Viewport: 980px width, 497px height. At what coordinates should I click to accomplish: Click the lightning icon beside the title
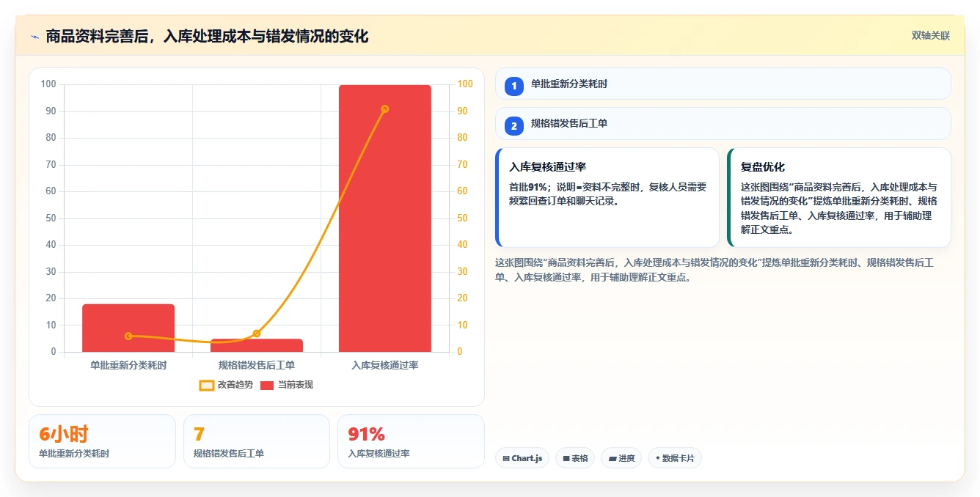(34, 37)
